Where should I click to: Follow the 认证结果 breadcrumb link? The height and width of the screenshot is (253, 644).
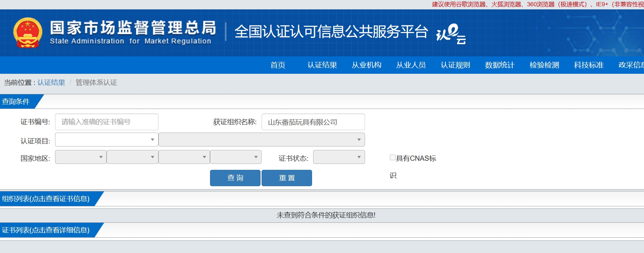click(x=51, y=82)
